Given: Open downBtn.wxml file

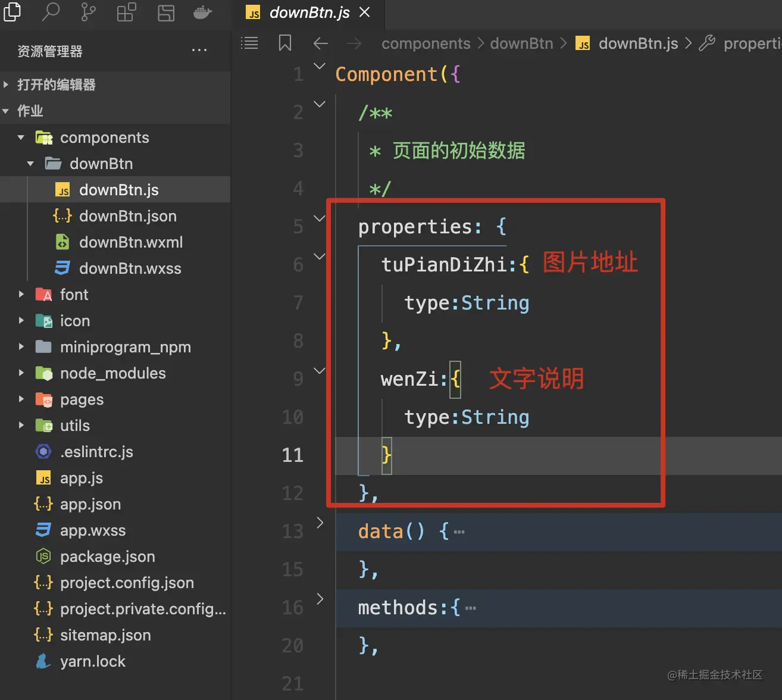Looking at the screenshot, I should pyautogui.click(x=115, y=242).
